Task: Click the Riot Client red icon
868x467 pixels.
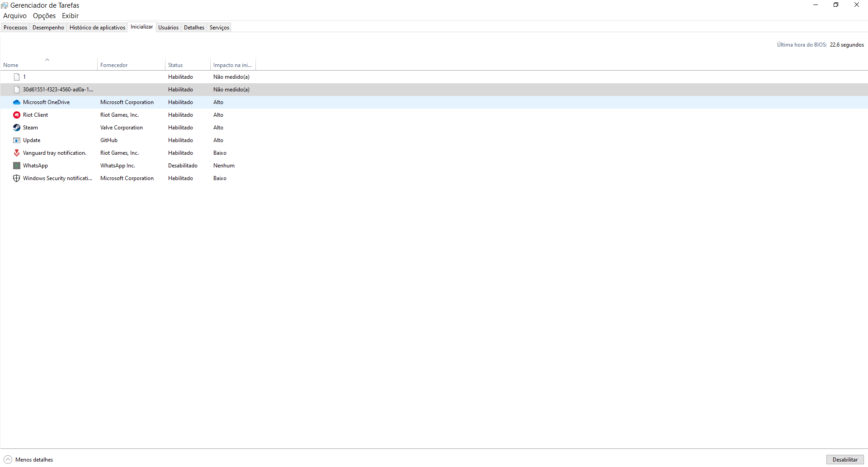Action: pyautogui.click(x=17, y=115)
